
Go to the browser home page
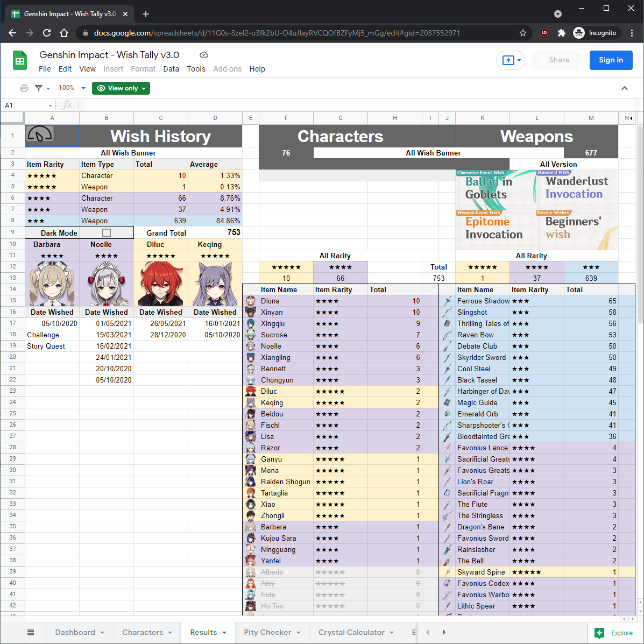click(64, 33)
